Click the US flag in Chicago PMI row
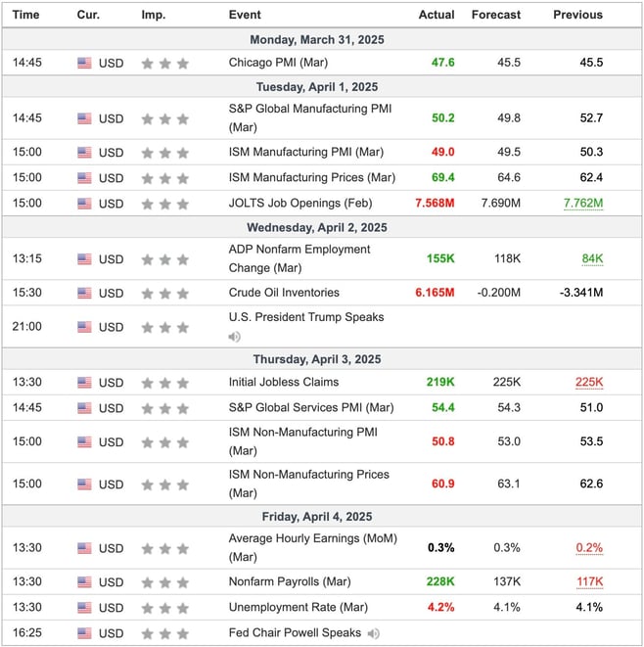The width and height of the screenshot is (644, 647). tap(84, 63)
